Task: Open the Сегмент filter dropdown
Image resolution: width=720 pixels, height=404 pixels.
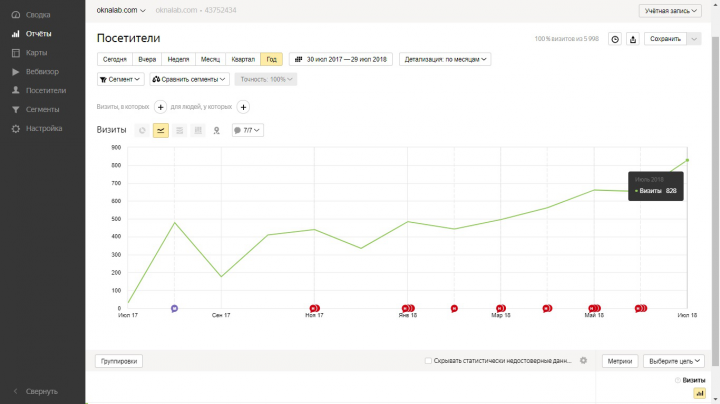Action: point(120,79)
